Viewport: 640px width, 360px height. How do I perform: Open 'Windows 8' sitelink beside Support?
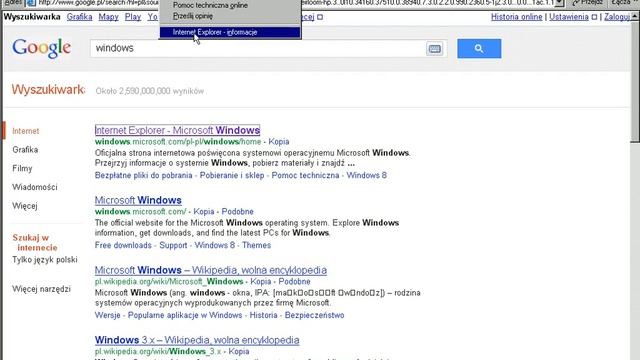coord(215,245)
